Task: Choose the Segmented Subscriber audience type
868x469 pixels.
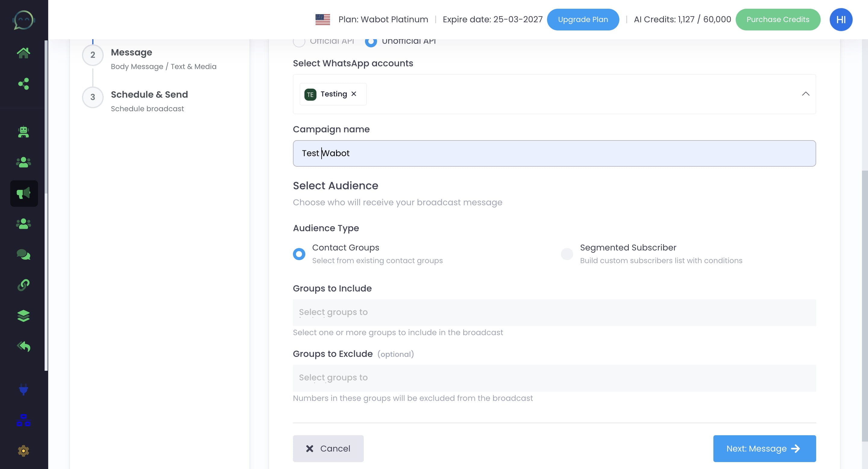Action: point(567,254)
